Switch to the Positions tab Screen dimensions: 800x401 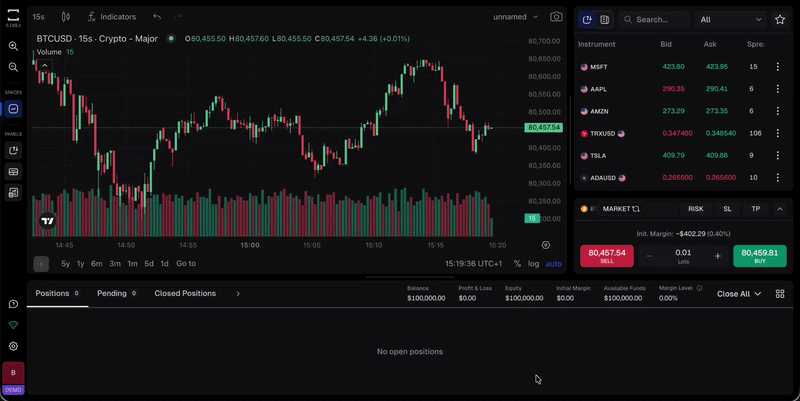tap(57, 293)
